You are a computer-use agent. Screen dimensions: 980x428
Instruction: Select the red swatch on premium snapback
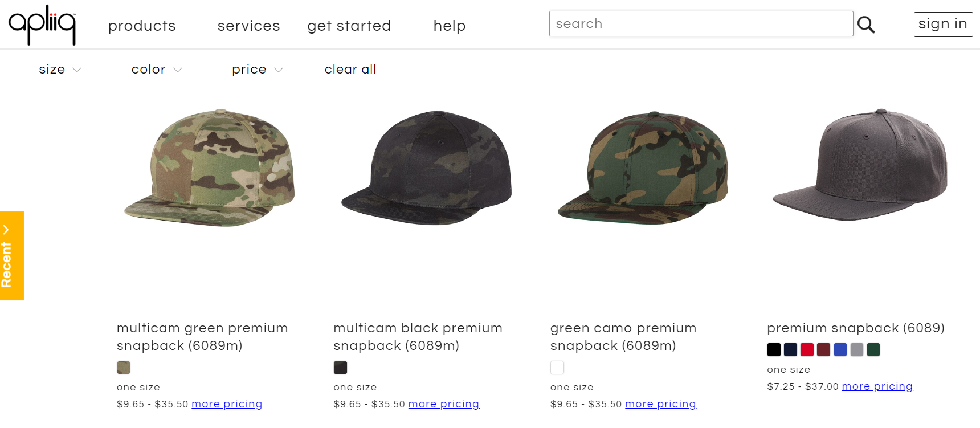pyautogui.click(x=807, y=349)
